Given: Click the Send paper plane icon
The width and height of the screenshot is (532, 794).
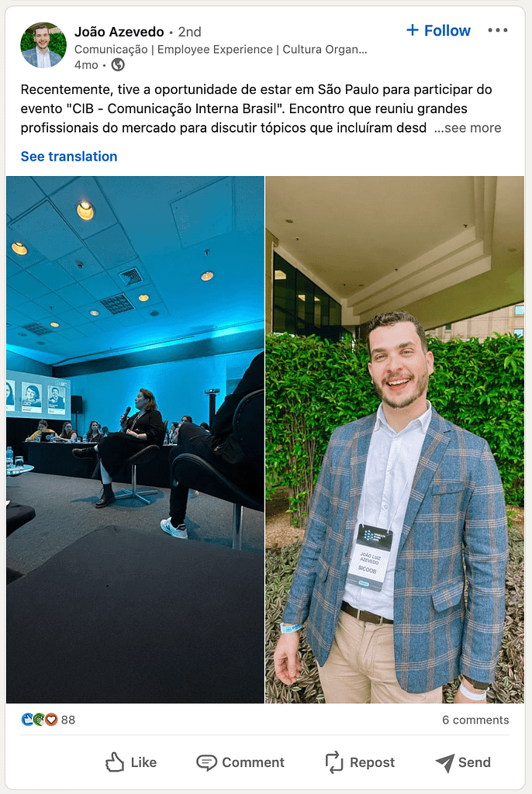Looking at the screenshot, I should (x=445, y=762).
